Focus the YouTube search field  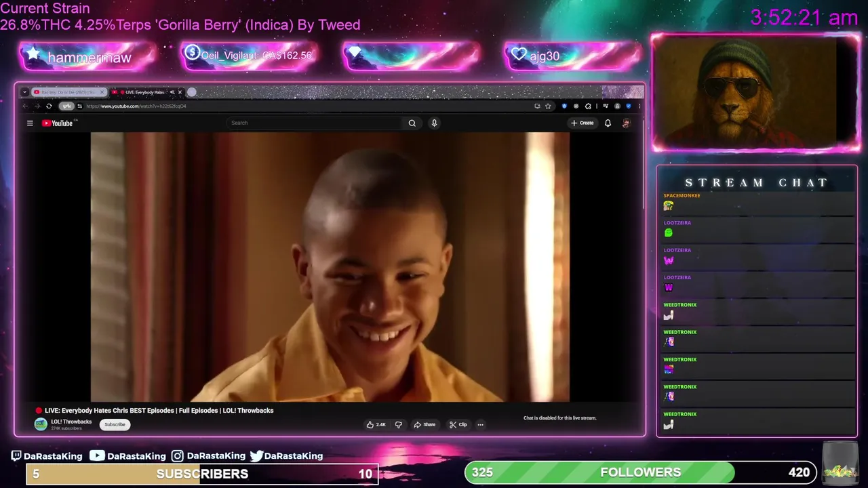(315, 123)
